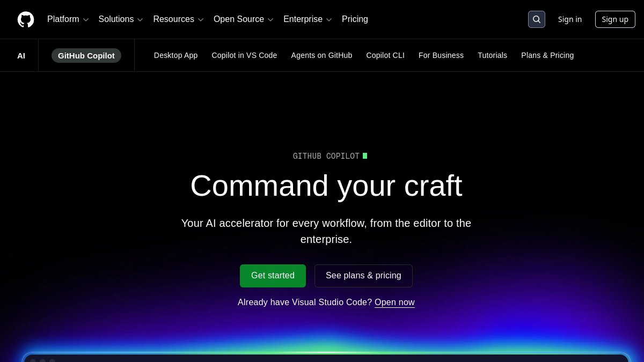Screen dimensions: 644x362
Task: Go to Pricing in top navigation
Action: pyautogui.click(x=355, y=19)
